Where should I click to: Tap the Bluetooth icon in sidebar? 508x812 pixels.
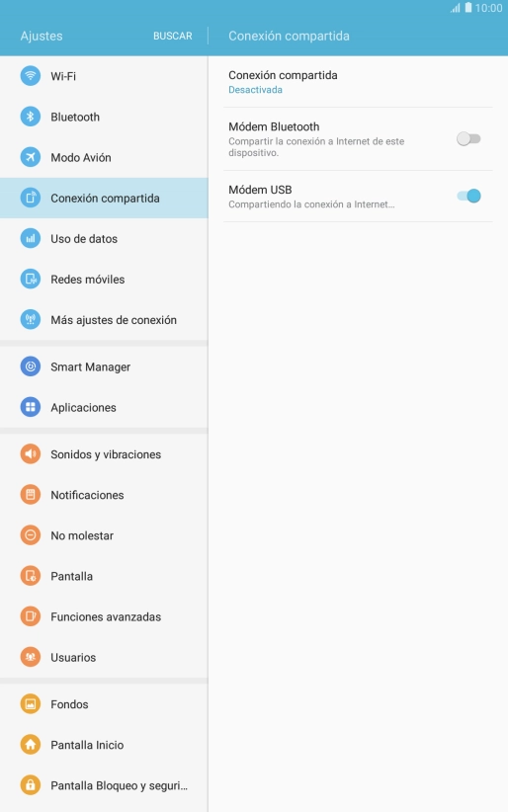point(31,117)
